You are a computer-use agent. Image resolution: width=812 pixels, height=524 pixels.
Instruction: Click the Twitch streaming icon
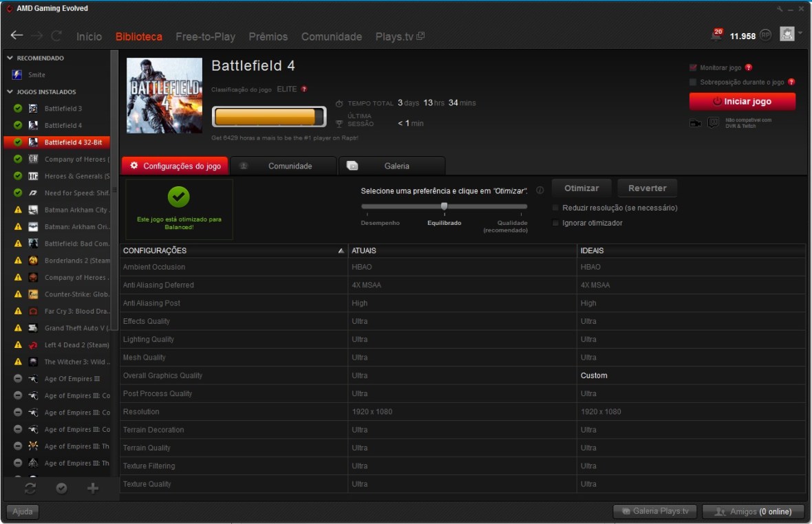click(x=714, y=123)
